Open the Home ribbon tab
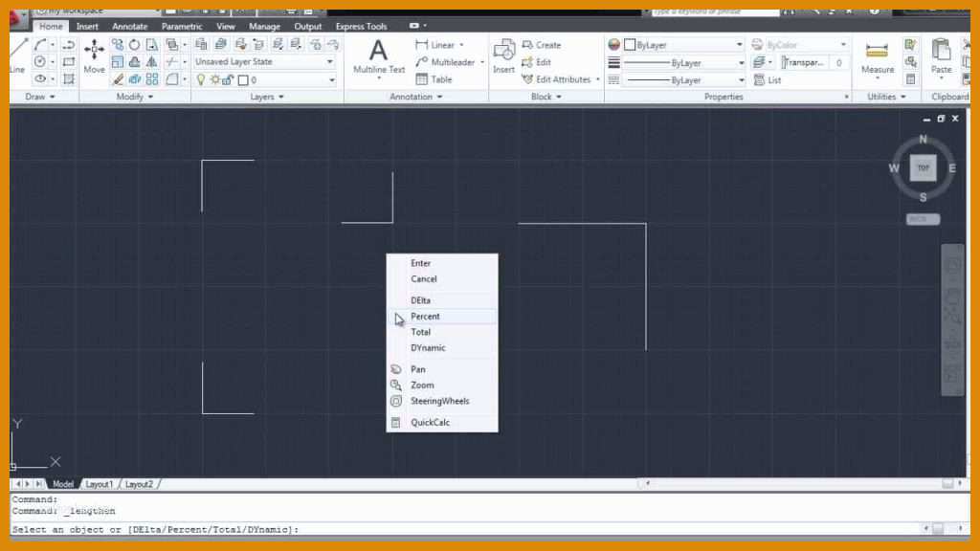Screen dimensions: 980x551 tap(51, 26)
